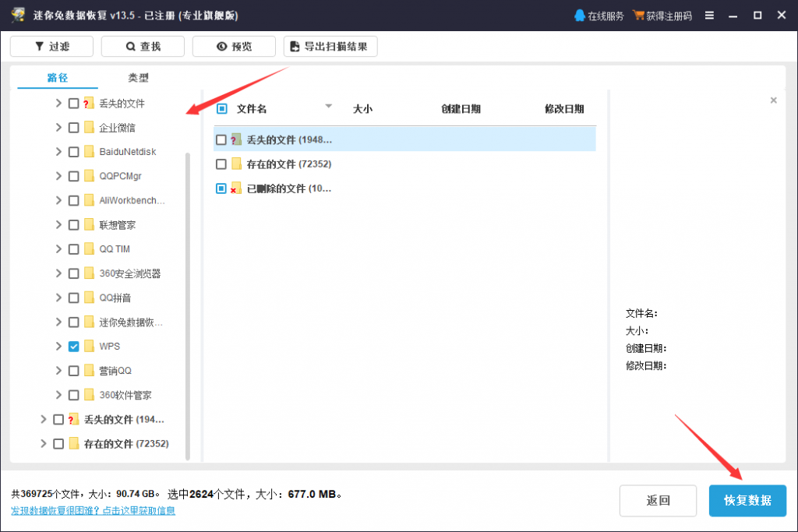798x532 pixels.
Task: Select the 360安全浏览器 folder icon
Action: coord(89,273)
